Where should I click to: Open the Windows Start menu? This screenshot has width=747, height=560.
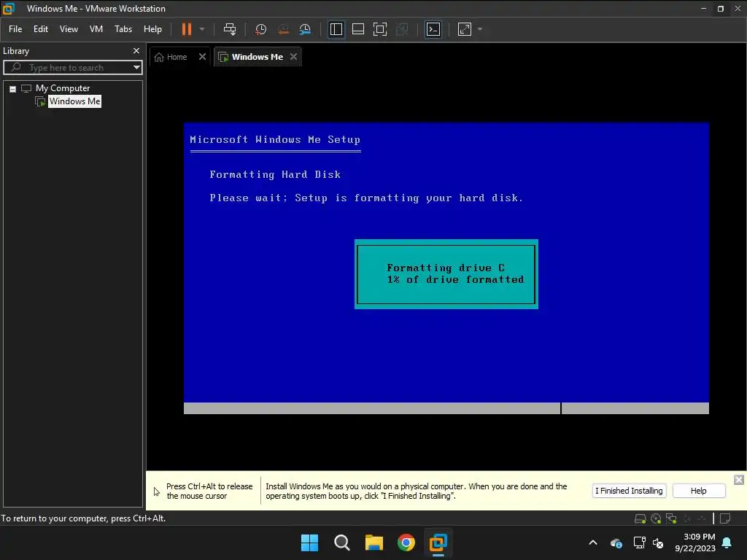pos(309,542)
